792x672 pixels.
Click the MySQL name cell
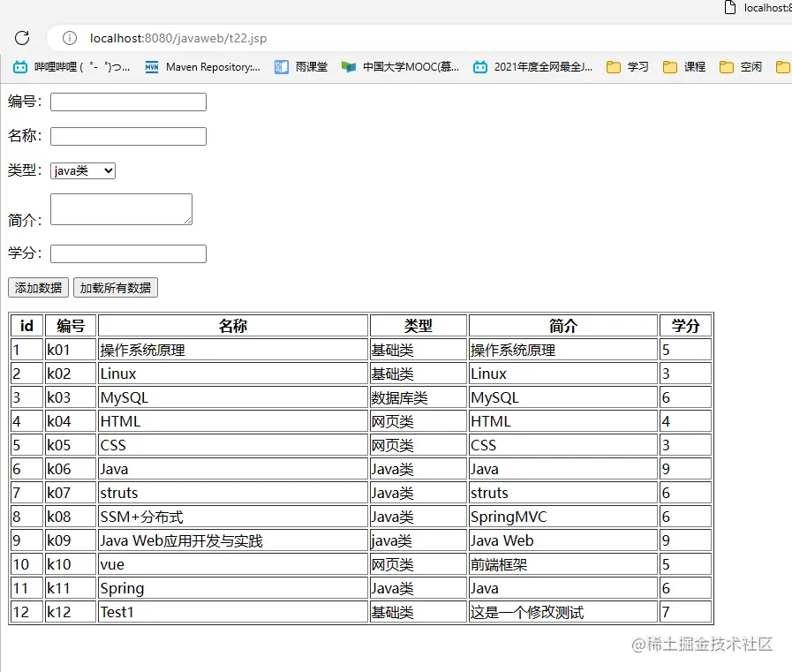pos(233,397)
